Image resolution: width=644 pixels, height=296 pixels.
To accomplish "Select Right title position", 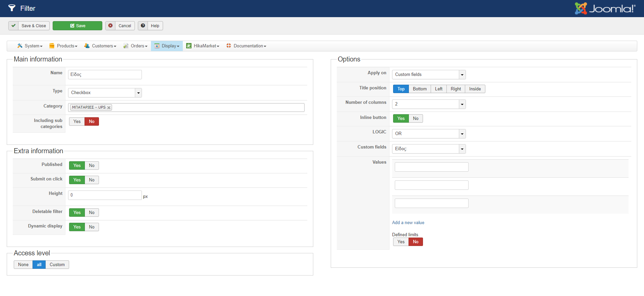I will (455, 89).
